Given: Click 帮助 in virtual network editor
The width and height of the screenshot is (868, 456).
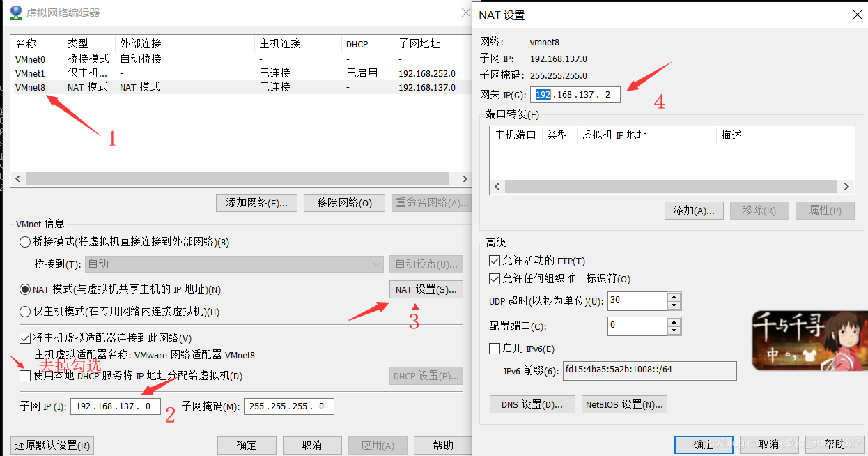Looking at the screenshot, I should 443,446.
